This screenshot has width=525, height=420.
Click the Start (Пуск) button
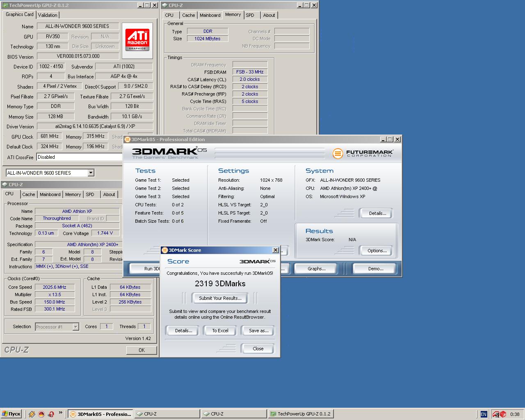(11, 414)
